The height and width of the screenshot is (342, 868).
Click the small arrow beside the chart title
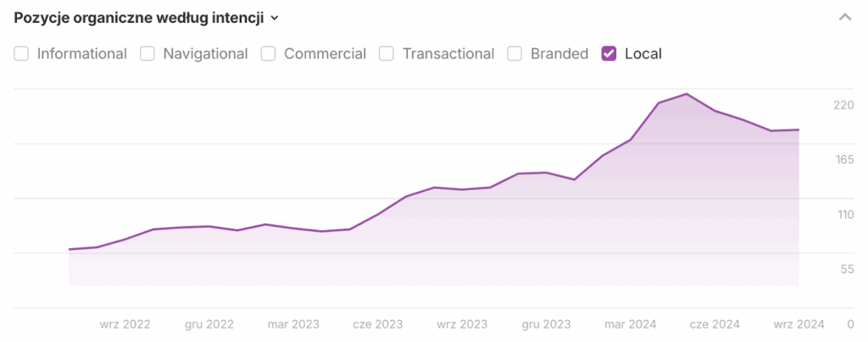pos(274,18)
